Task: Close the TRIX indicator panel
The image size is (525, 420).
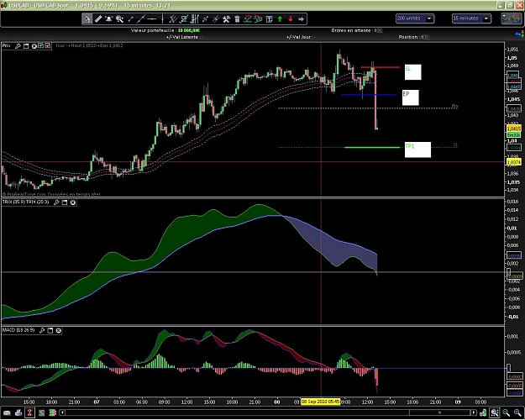Action: (72, 202)
